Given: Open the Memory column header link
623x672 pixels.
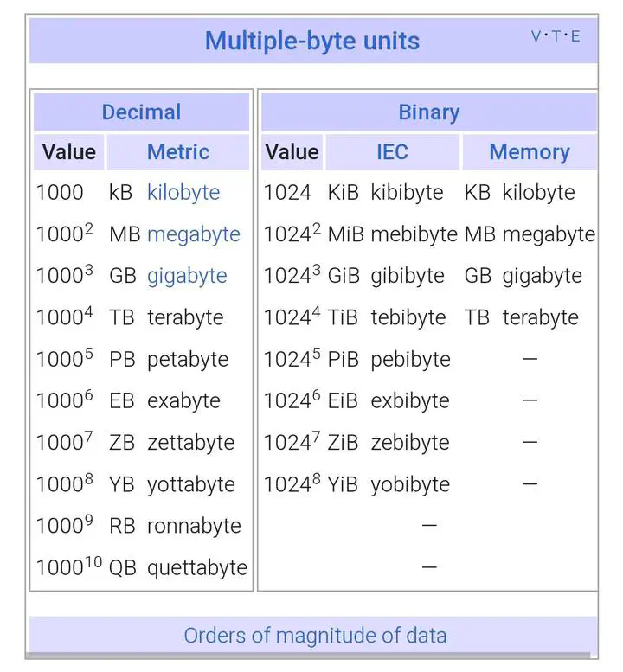Looking at the screenshot, I should pos(529,152).
